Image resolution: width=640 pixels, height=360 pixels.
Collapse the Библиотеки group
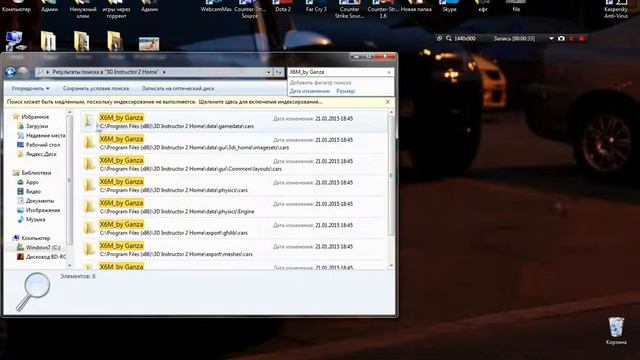pyautogui.click(x=32, y=173)
